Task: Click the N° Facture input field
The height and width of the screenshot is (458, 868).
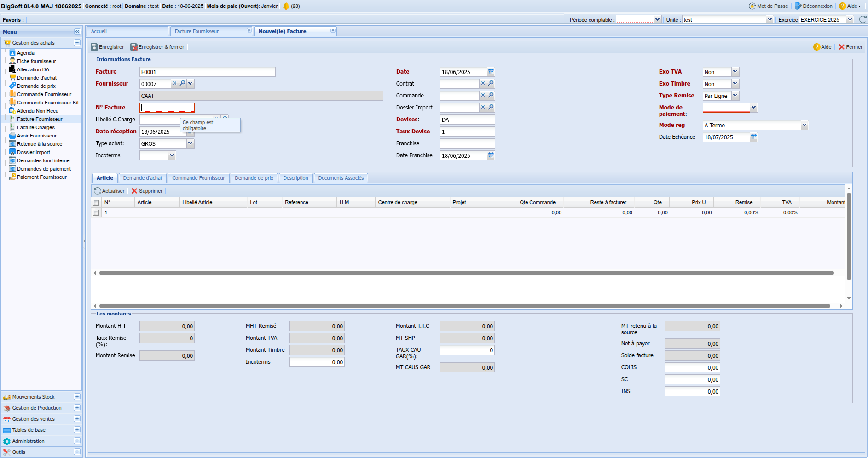Action: [x=167, y=108]
